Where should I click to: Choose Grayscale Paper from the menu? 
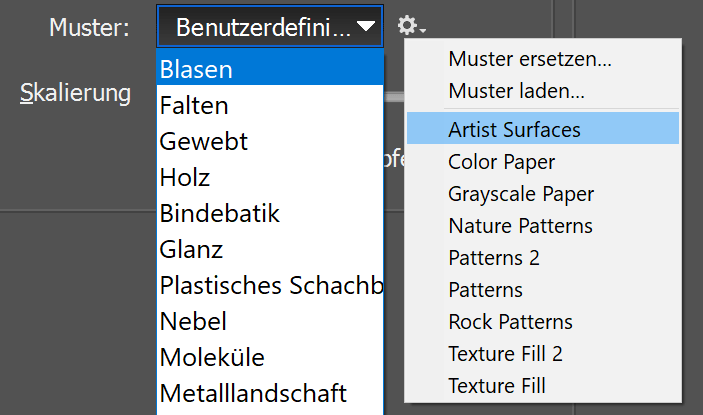pos(521,193)
